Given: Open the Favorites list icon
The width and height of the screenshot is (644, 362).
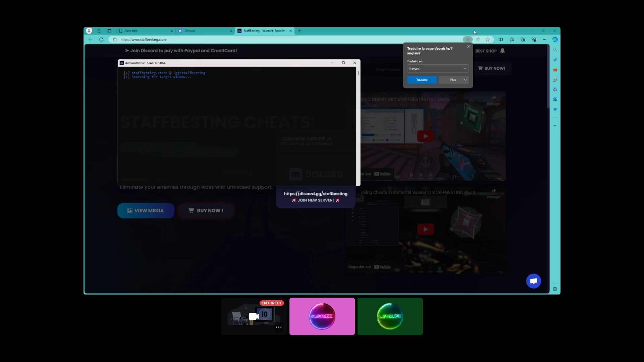Looking at the screenshot, I should [512, 40].
